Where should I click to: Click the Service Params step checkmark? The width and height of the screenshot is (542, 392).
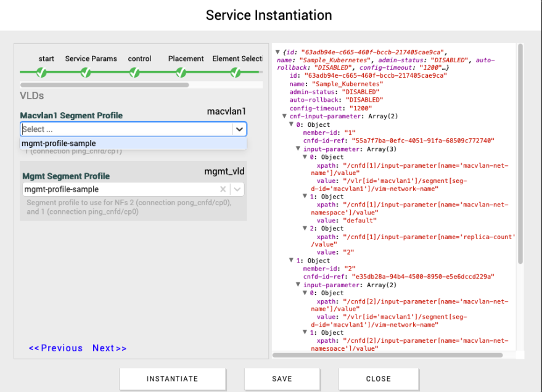[86, 73]
